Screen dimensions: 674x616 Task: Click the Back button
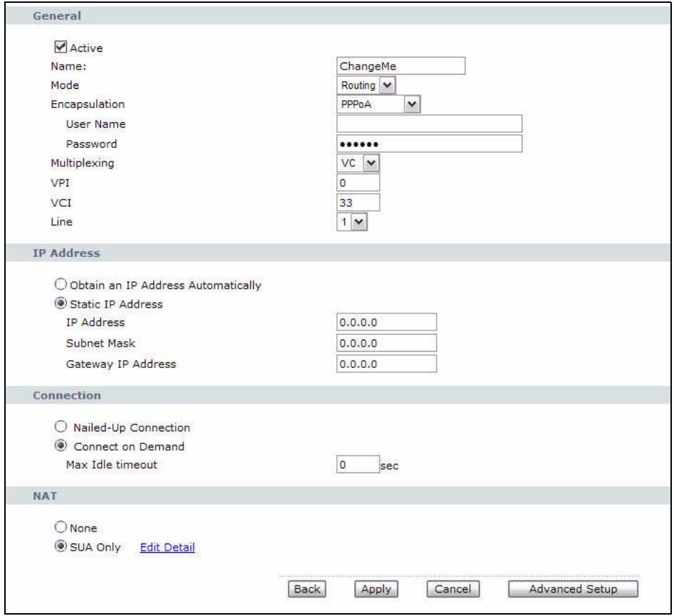(x=307, y=589)
